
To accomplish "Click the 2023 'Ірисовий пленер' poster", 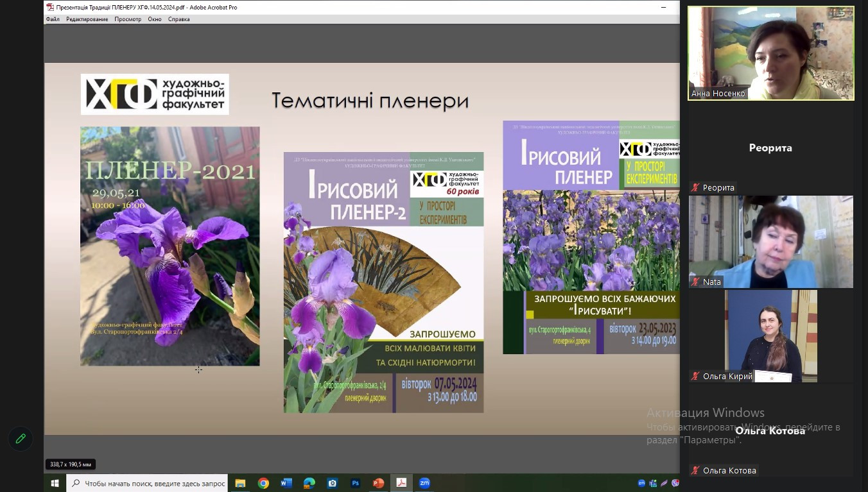I will [591, 237].
